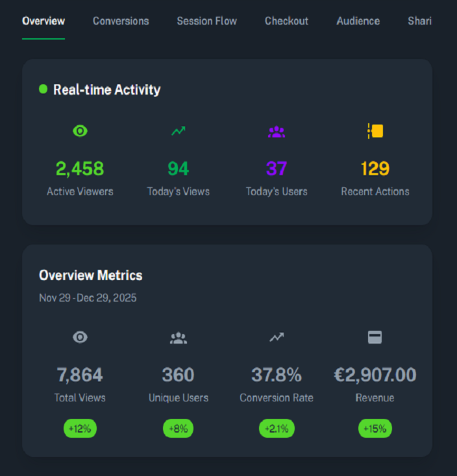The height and width of the screenshot is (476, 457).
Task: Click the +2.1% Conversion Rate badge
Action: (x=277, y=429)
